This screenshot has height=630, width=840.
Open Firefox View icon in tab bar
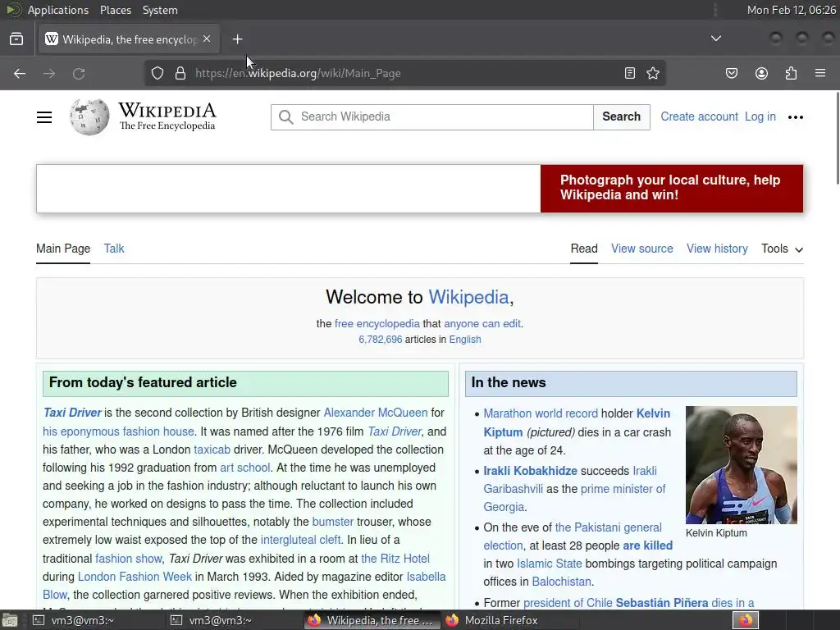[16, 39]
